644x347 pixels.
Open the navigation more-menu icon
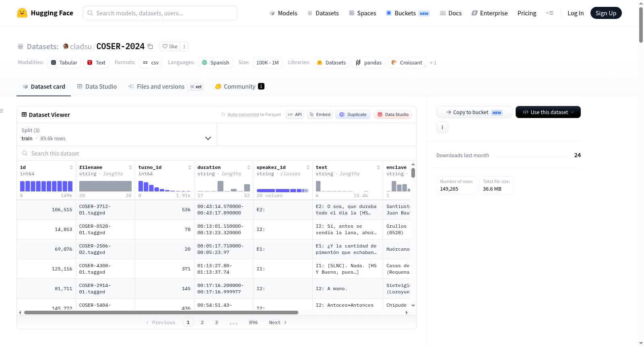[x=549, y=13]
